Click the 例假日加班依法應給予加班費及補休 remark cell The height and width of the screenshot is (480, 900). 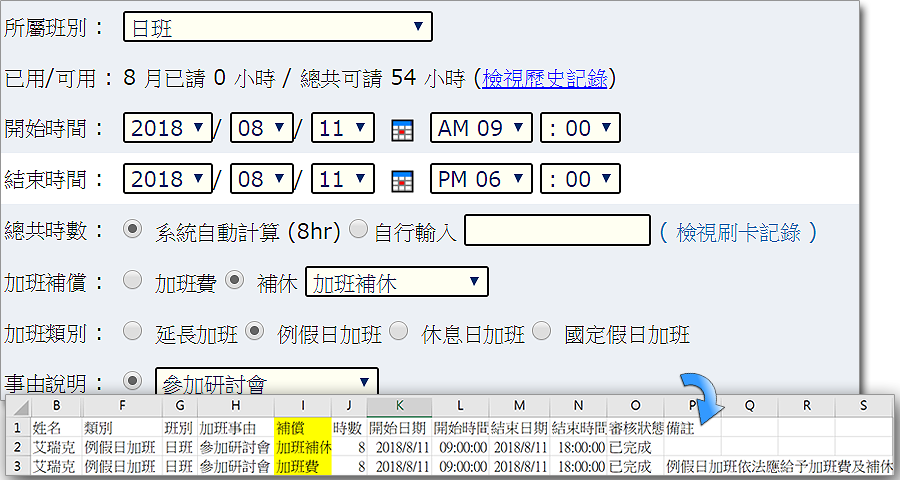(x=779, y=466)
